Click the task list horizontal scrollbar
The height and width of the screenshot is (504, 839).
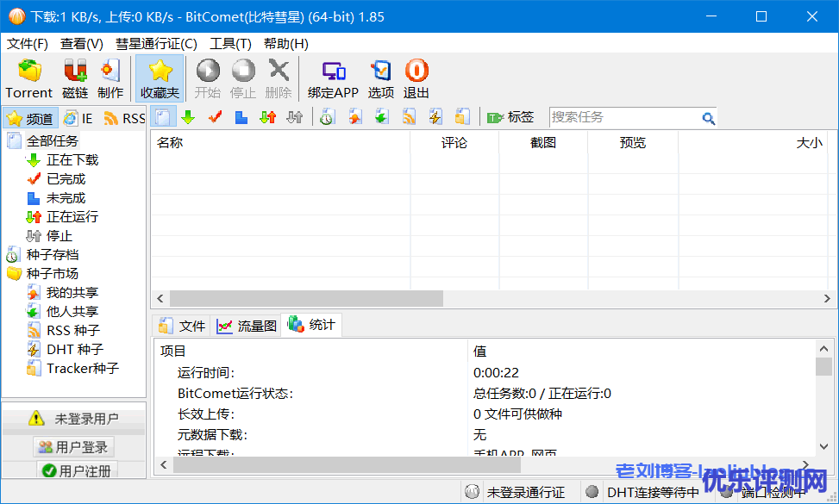[306, 298]
